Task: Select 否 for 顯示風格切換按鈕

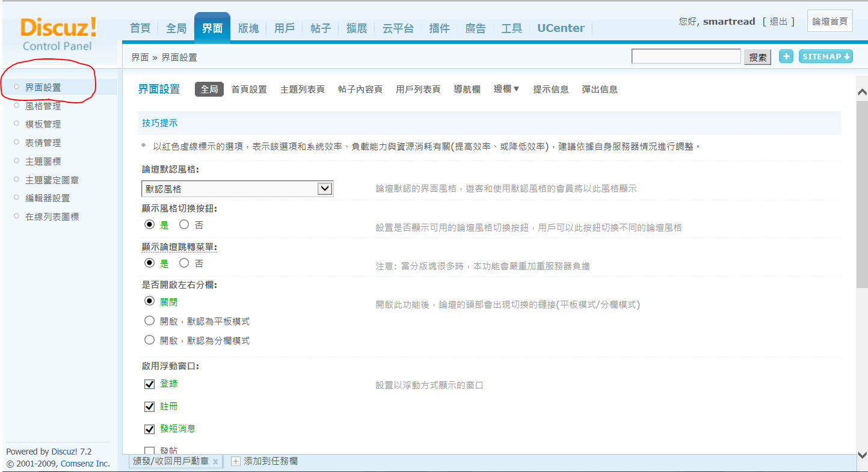Action: [x=184, y=225]
